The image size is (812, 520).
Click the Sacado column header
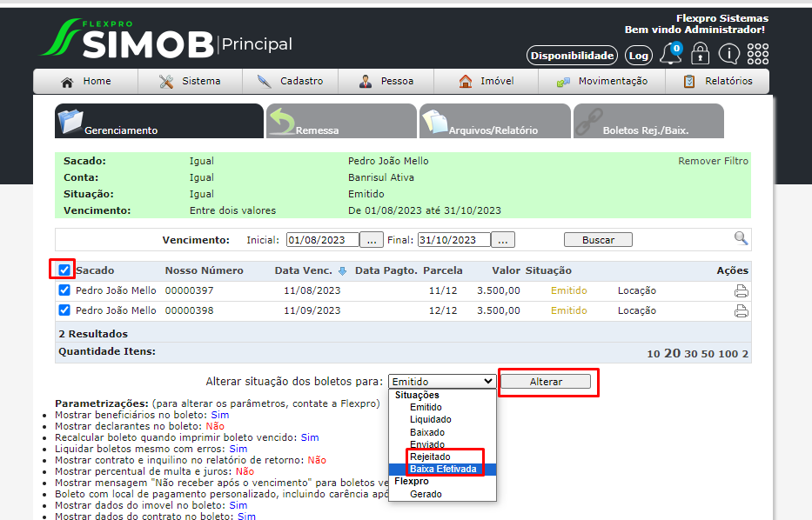[95, 270]
